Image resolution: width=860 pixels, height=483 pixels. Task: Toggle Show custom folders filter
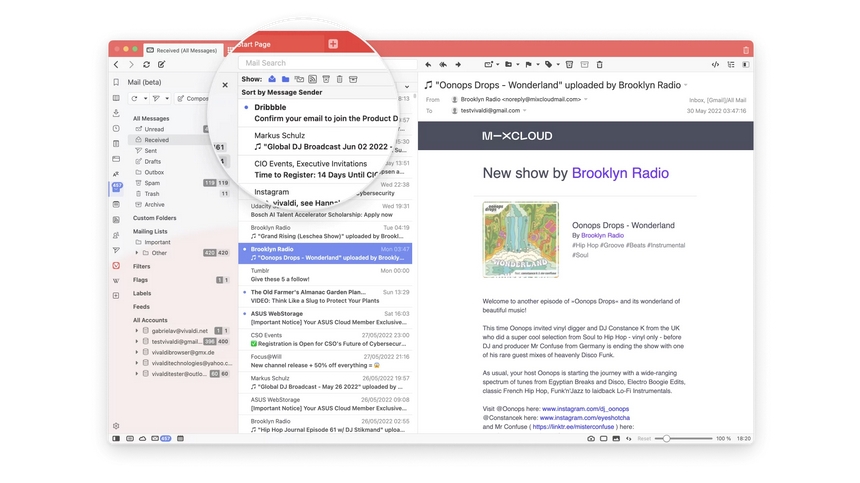point(285,79)
